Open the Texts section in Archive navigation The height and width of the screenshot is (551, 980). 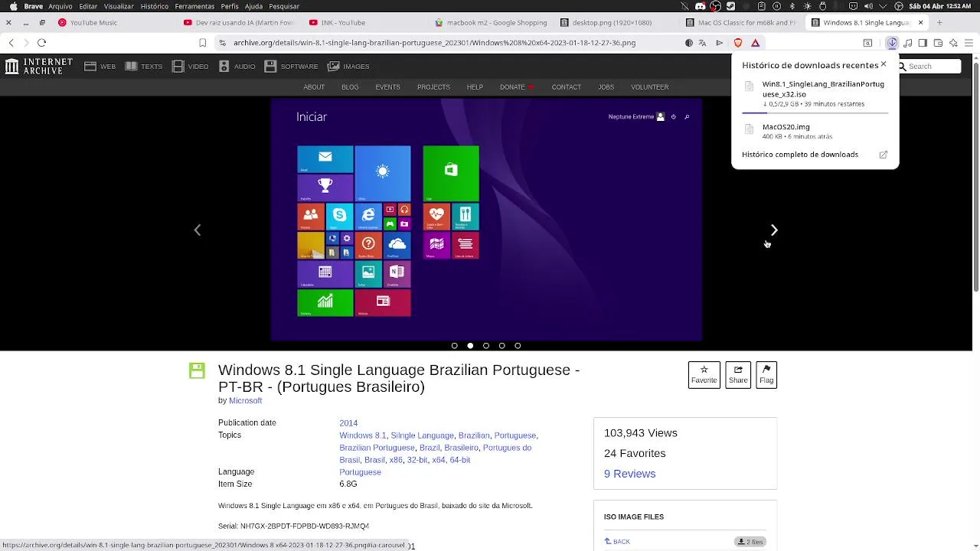143,67
